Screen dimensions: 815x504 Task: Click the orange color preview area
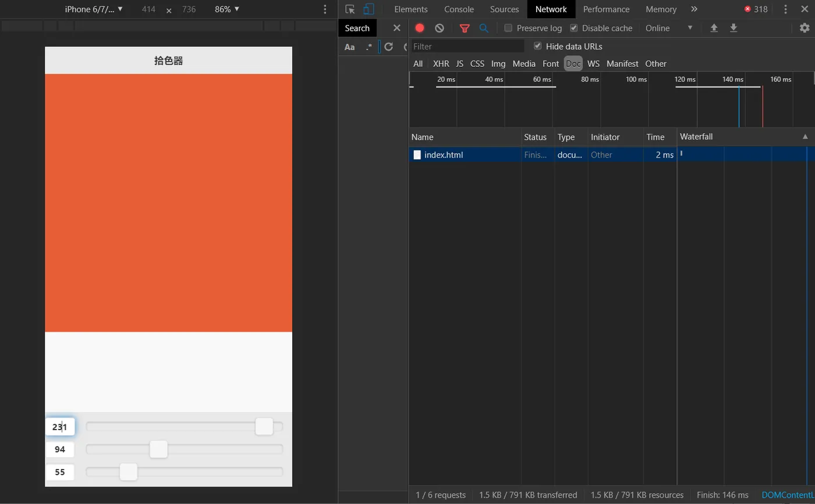pos(168,203)
